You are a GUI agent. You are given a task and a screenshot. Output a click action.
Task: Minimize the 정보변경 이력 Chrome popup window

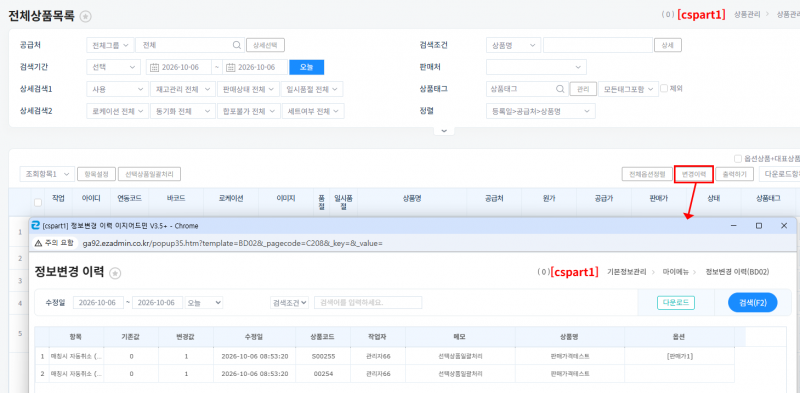[733, 226]
